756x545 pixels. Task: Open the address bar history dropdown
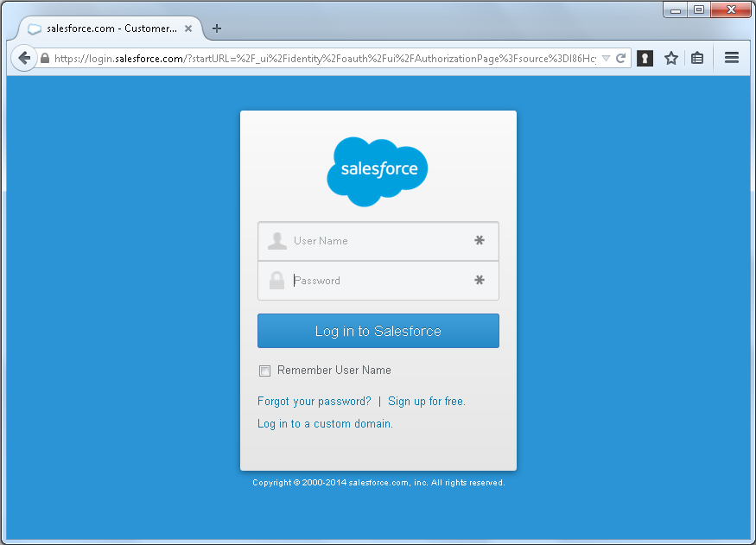click(x=607, y=57)
